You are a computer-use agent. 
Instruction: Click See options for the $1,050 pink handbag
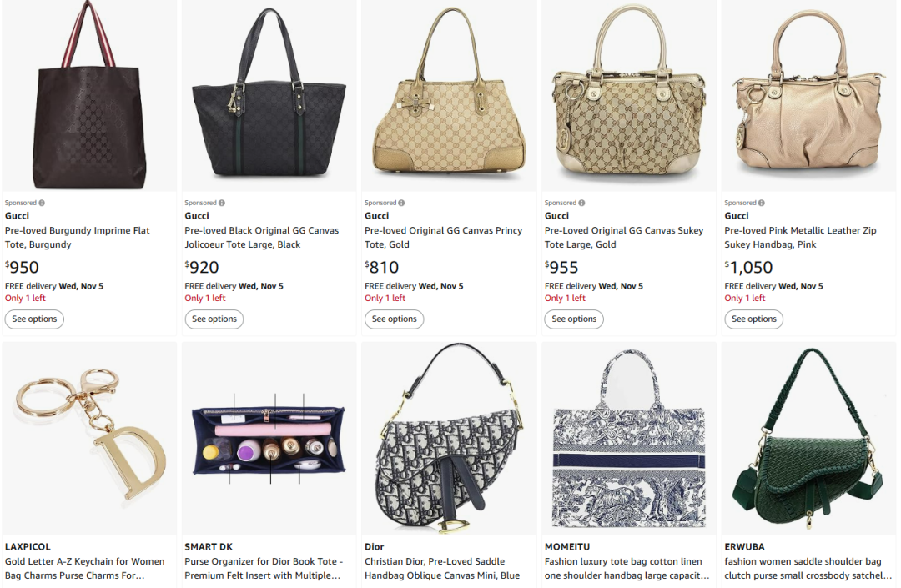click(x=754, y=319)
